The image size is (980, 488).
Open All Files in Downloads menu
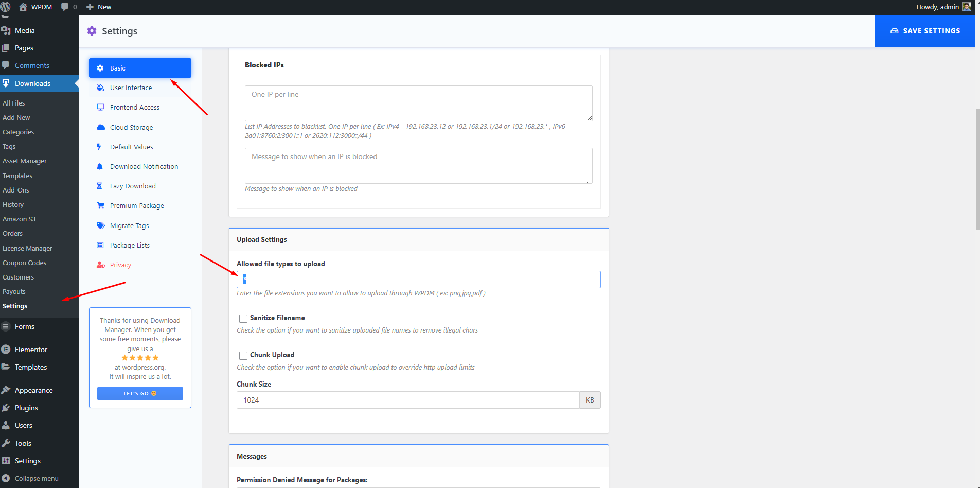point(14,103)
